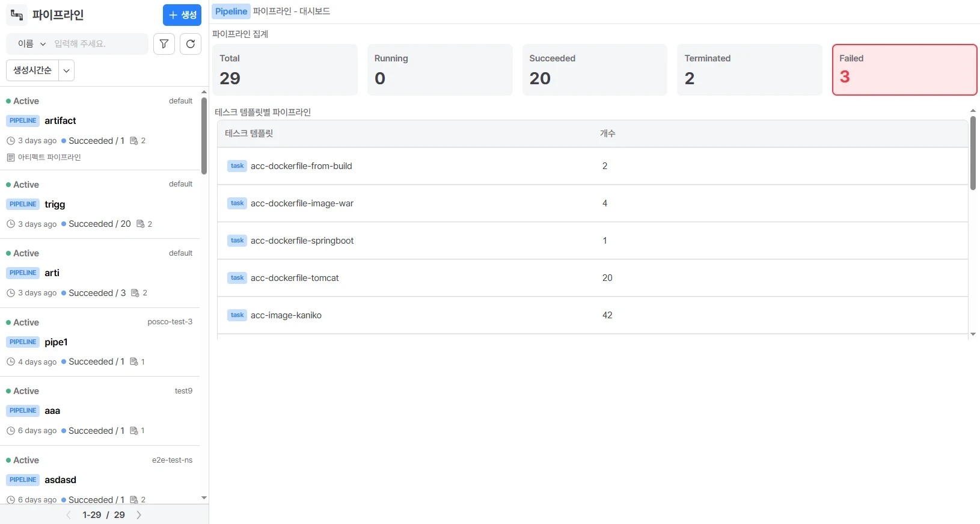This screenshot has height=524, width=980.
Task: Click the pipeline logo icon beside the title
Action: pos(17,15)
